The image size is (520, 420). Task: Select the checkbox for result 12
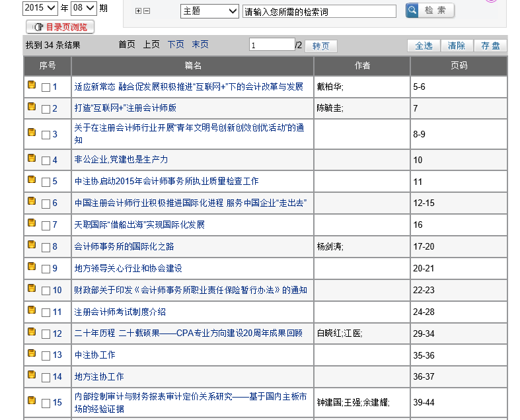point(46,334)
